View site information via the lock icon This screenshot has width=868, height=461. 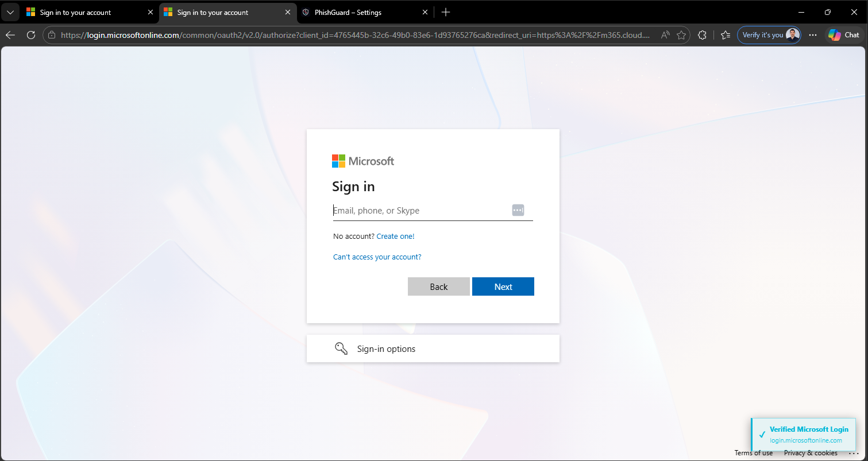(x=52, y=35)
